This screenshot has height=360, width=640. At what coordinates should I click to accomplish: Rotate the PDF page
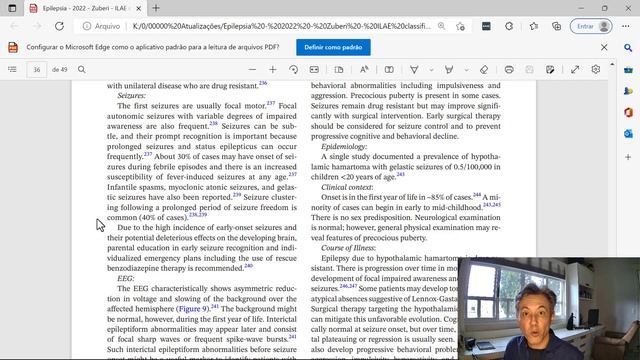click(x=293, y=70)
